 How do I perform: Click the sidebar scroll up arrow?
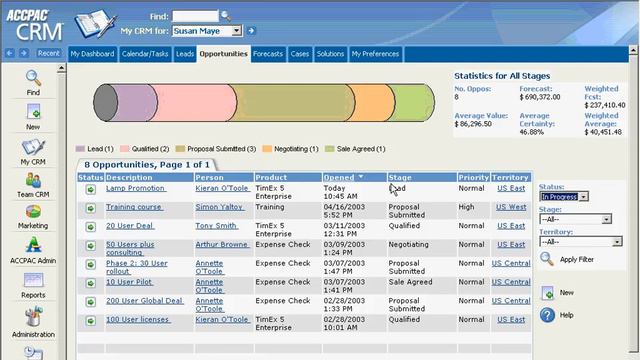pyautogui.click(x=61, y=68)
